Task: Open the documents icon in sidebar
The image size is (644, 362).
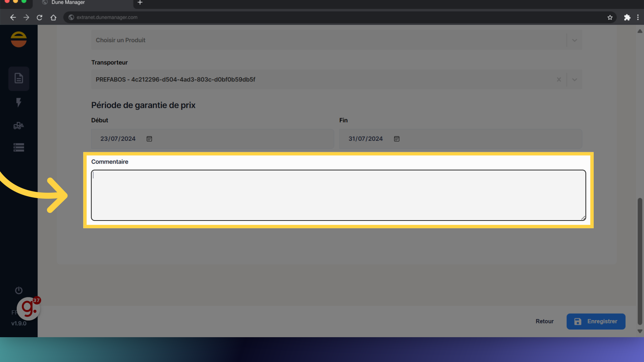Action: [19, 78]
